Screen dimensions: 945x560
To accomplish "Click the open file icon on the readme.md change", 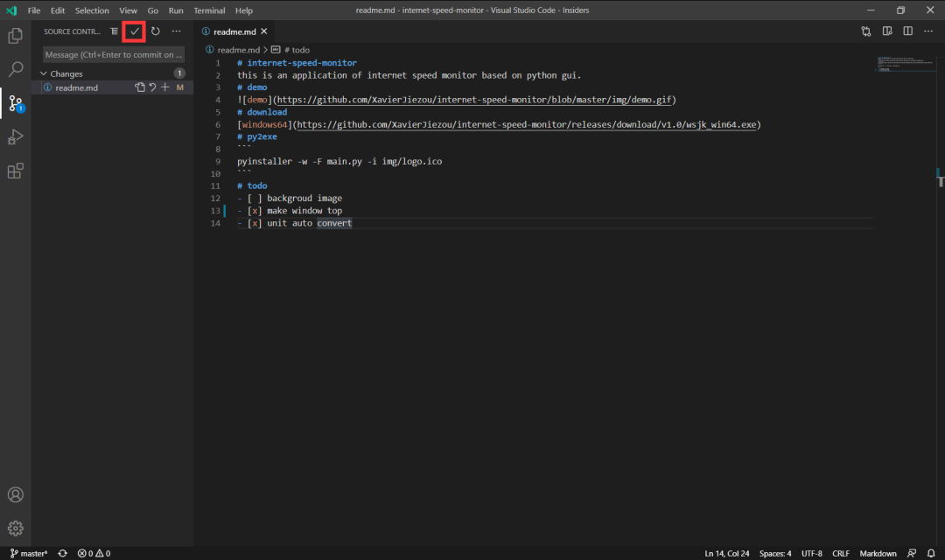I will (140, 87).
